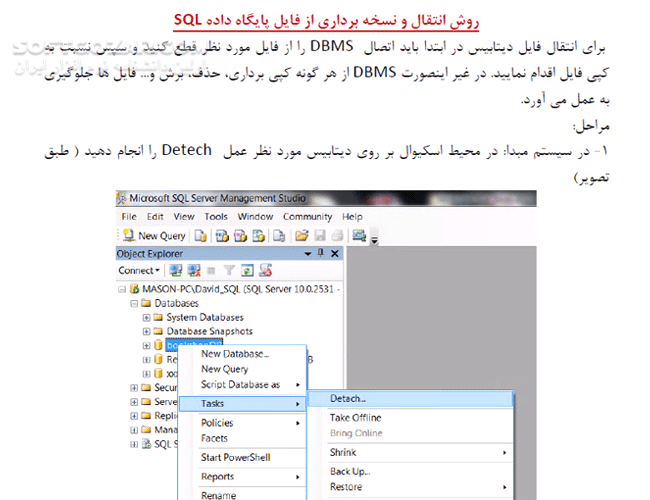The image size is (650, 500).
Task: Open Object Explorer window position dropdown arrow
Action: (308, 253)
